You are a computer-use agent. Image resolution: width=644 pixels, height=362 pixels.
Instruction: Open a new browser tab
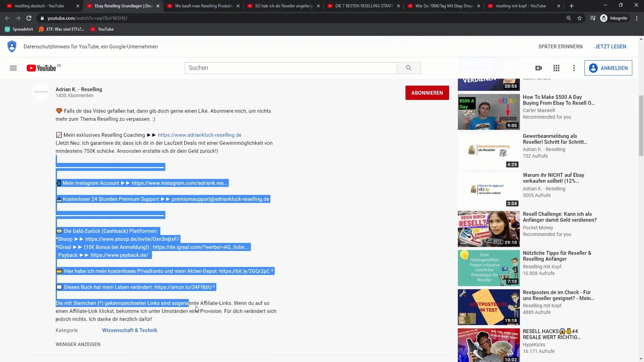pos(572,6)
